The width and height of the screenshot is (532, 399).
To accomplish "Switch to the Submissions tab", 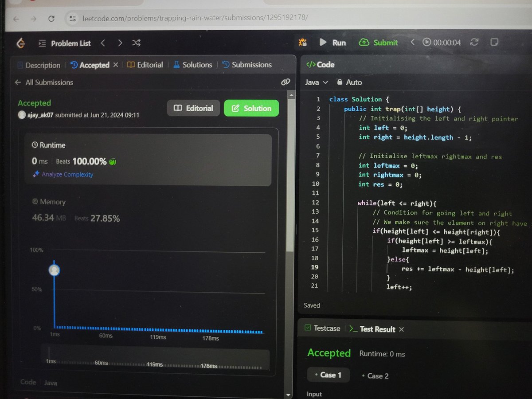I will 246,65.
